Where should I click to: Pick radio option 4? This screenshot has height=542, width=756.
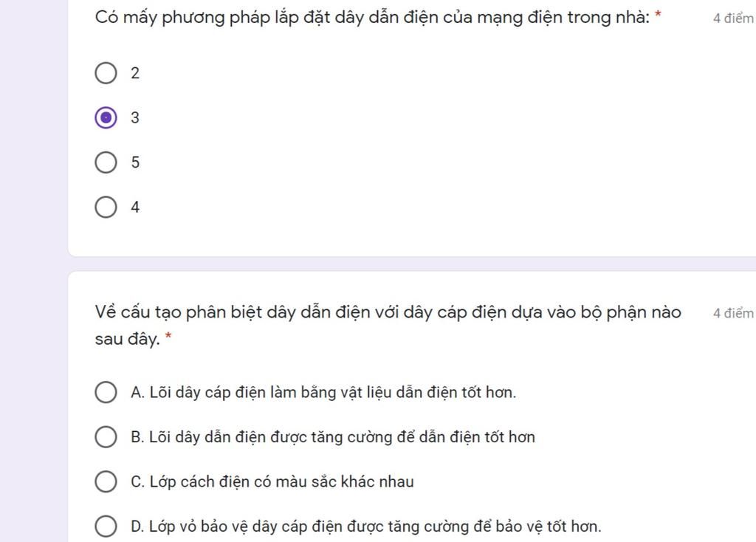(106, 207)
